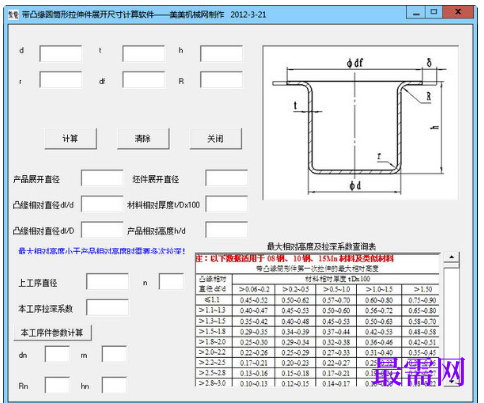
Task: Focus the h height input field
Action: pyautogui.click(x=221, y=54)
